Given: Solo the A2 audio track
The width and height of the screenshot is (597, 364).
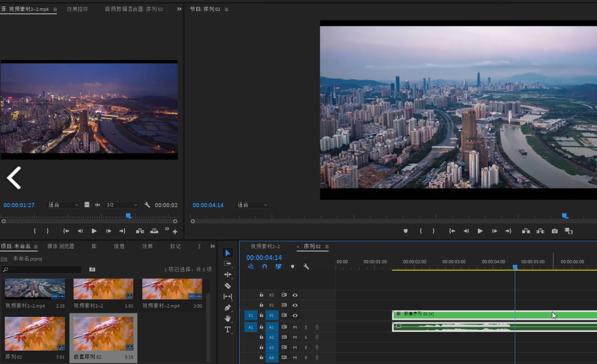Looking at the screenshot, I should tap(306, 337).
